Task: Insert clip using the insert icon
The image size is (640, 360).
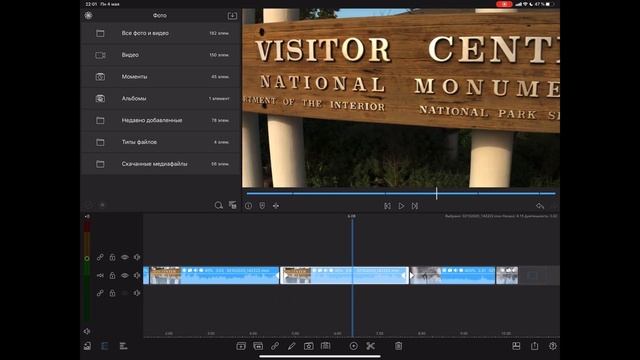Action: point(241,346)
